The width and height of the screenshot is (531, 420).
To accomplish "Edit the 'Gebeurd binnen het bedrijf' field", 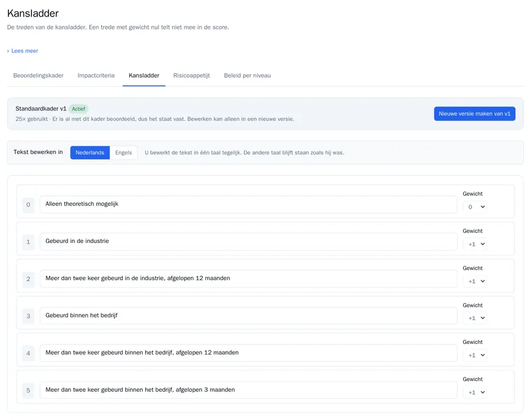I will pyautogui.click(x=248, y=316).
